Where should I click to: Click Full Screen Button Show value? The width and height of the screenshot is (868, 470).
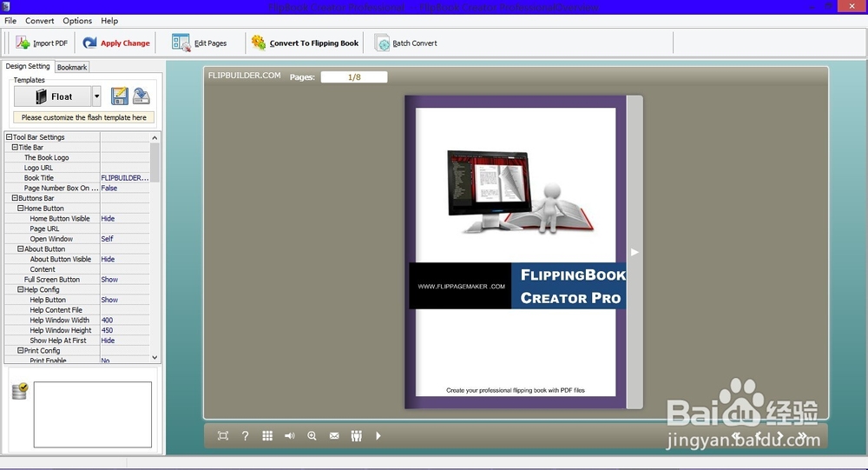(x=109, y=280)
